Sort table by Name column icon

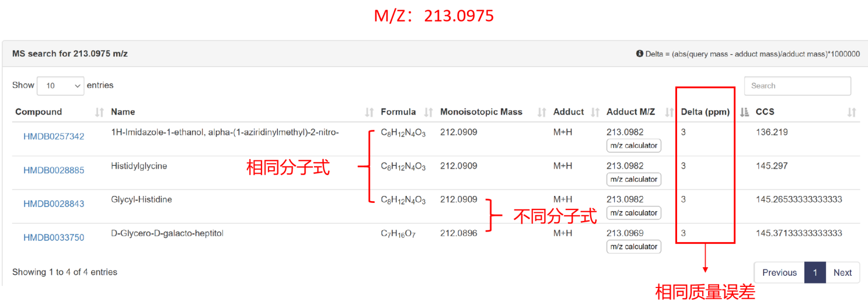coord(369,112)
